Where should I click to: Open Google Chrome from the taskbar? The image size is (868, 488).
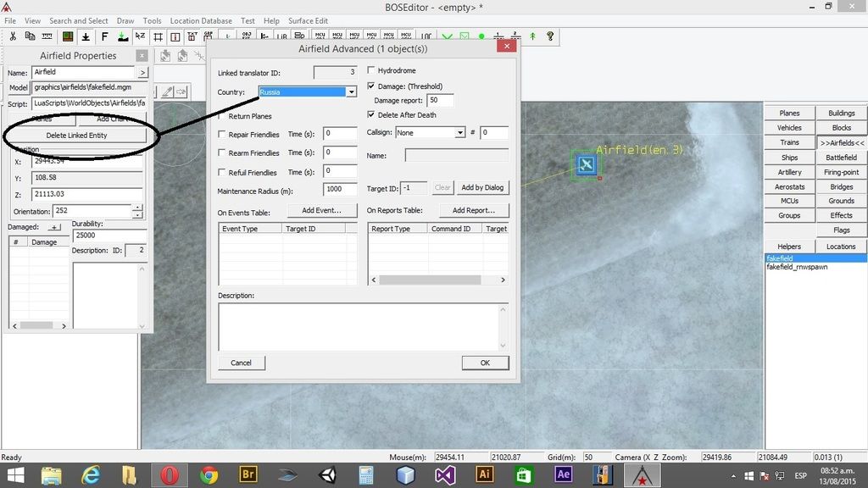point(209,474)
